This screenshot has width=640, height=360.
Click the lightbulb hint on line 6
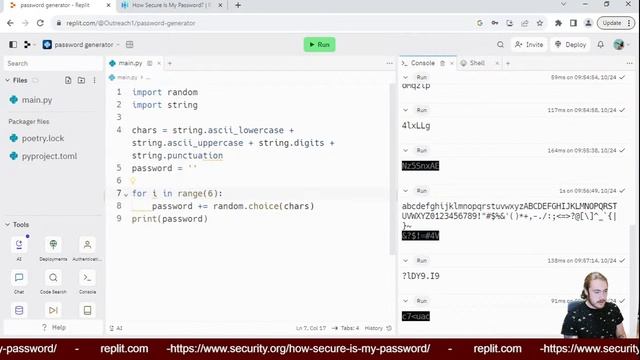click(133, 180)
